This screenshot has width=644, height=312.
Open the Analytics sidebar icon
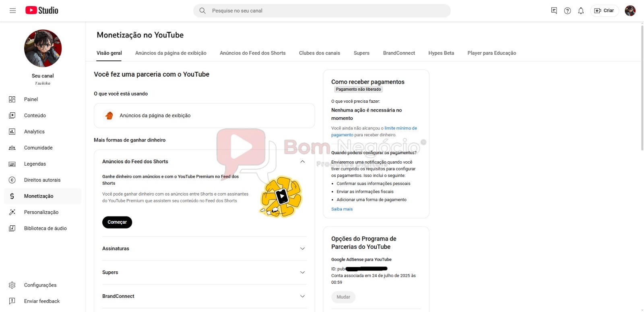12,131
